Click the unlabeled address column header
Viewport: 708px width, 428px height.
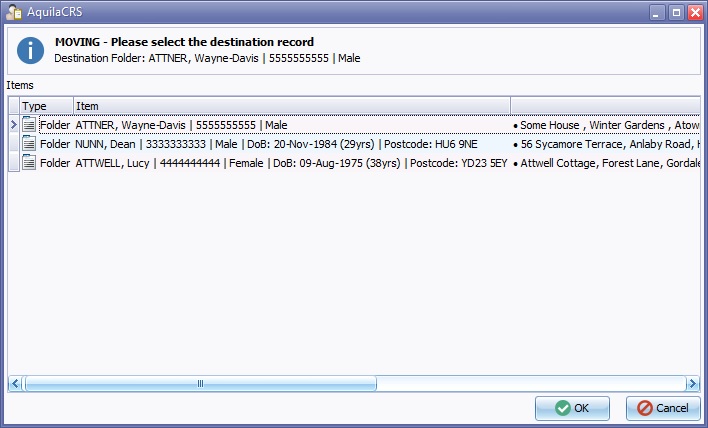(604, 106)
